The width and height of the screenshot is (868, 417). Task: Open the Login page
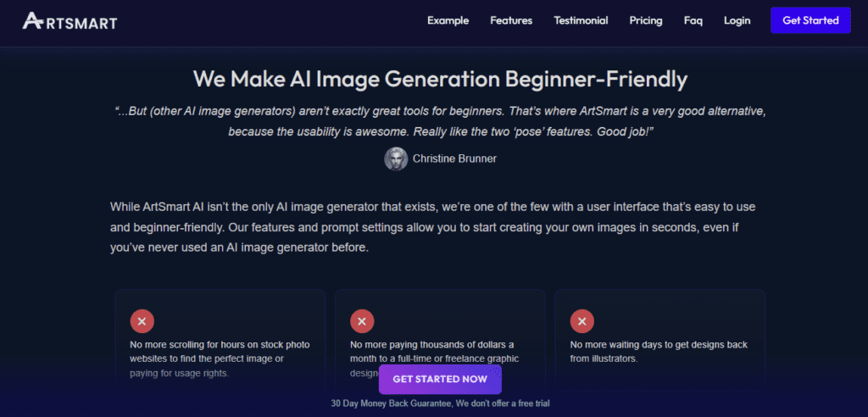click(737, 20)
